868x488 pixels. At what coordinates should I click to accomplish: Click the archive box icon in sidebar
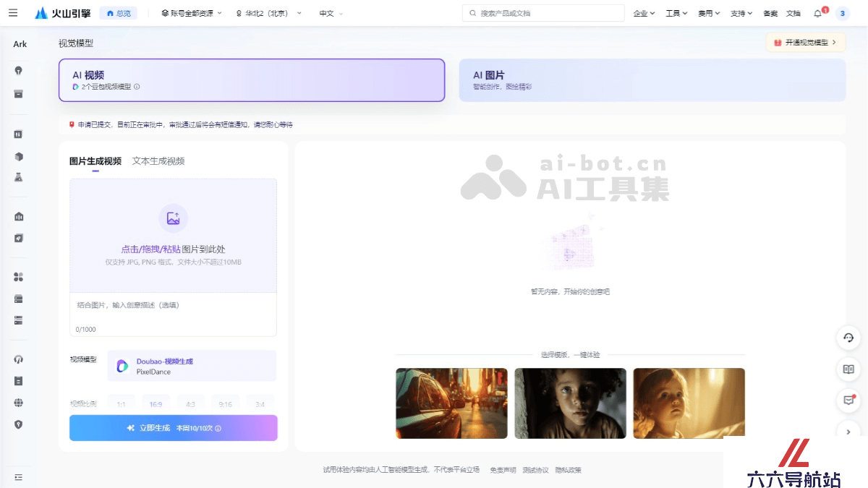tap(19, 93)
